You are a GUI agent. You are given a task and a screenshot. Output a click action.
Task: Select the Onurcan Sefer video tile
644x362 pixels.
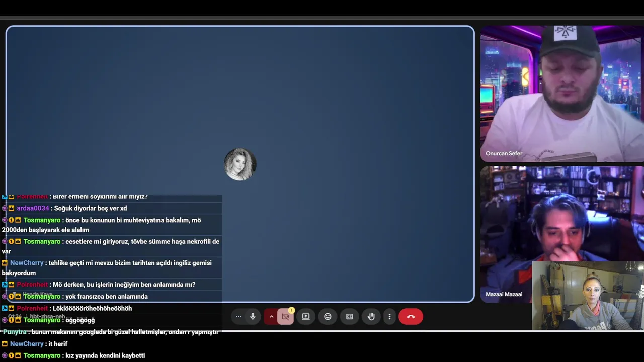coord(562,94)
